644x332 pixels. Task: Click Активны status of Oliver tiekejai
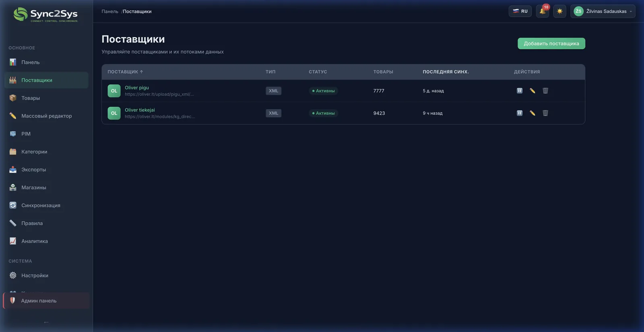tap(323, 113)
